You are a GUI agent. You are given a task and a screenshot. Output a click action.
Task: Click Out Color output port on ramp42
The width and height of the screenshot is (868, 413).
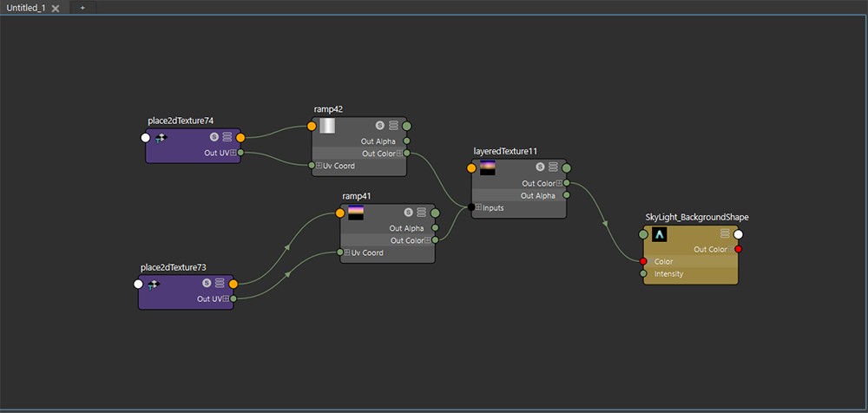(407, 153)
